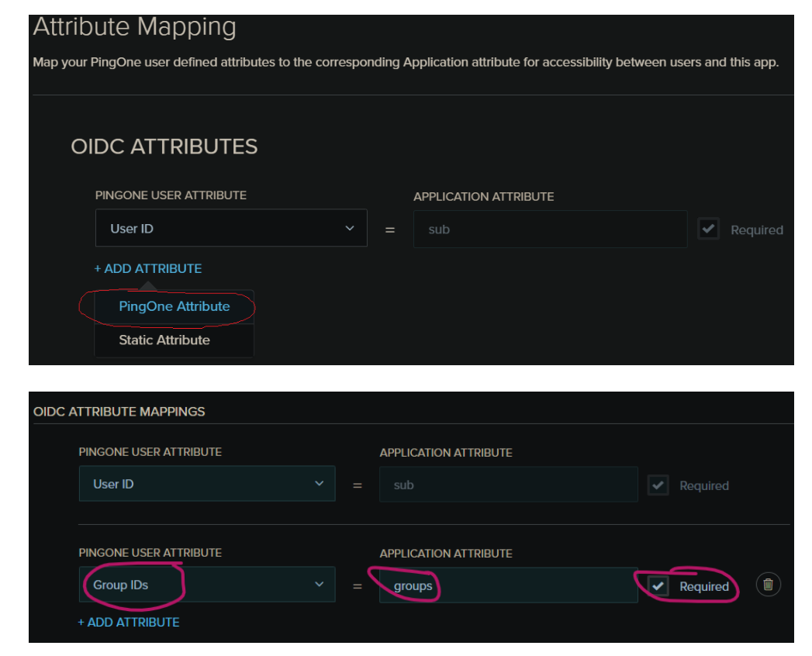Choose PingOne Attribute from the add menu
The width and height of the screenshot is (812, 656).
[x=174, y=306]
